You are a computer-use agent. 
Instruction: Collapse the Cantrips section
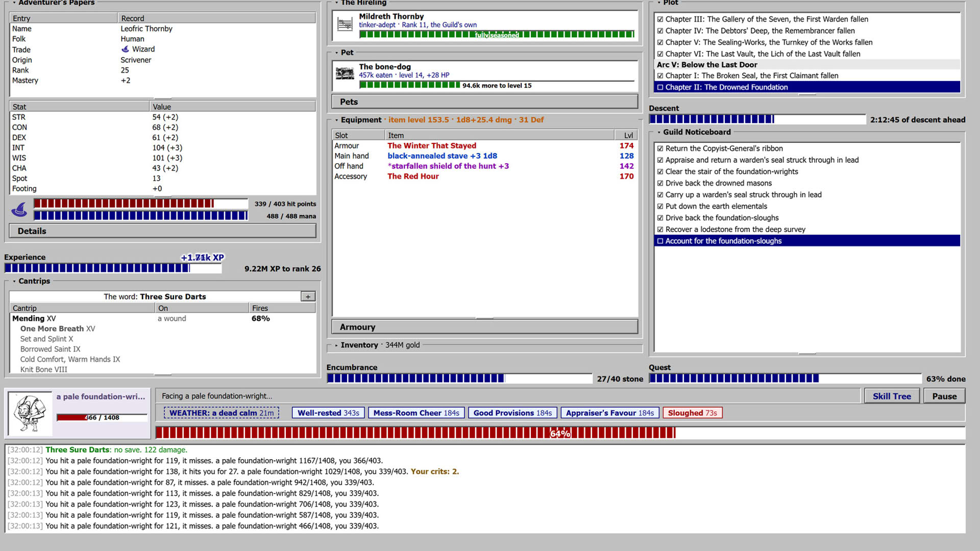(14, 281)
